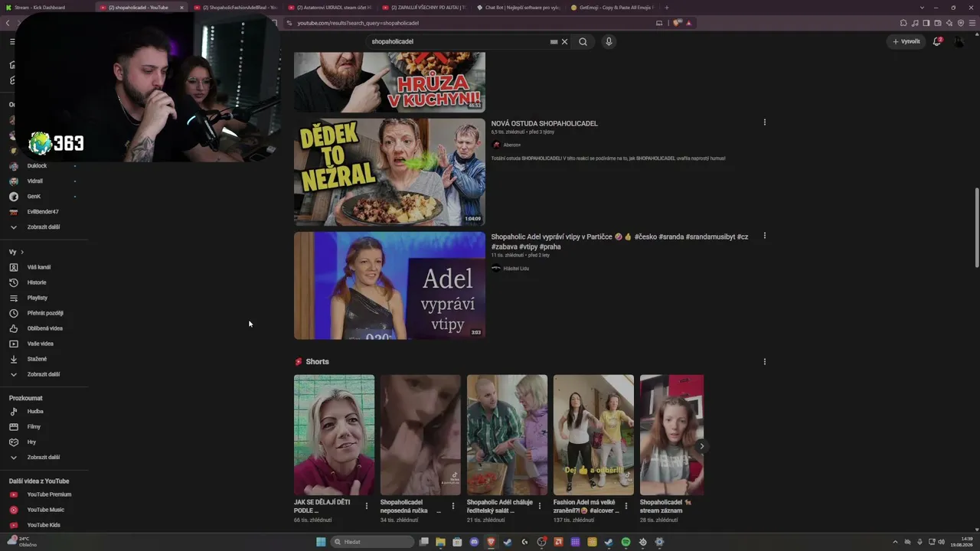Viewport: 980px width, 551px height.
Task: Open options for Shopaholicadel neposedná ručka short
Action: click(453, 506)
